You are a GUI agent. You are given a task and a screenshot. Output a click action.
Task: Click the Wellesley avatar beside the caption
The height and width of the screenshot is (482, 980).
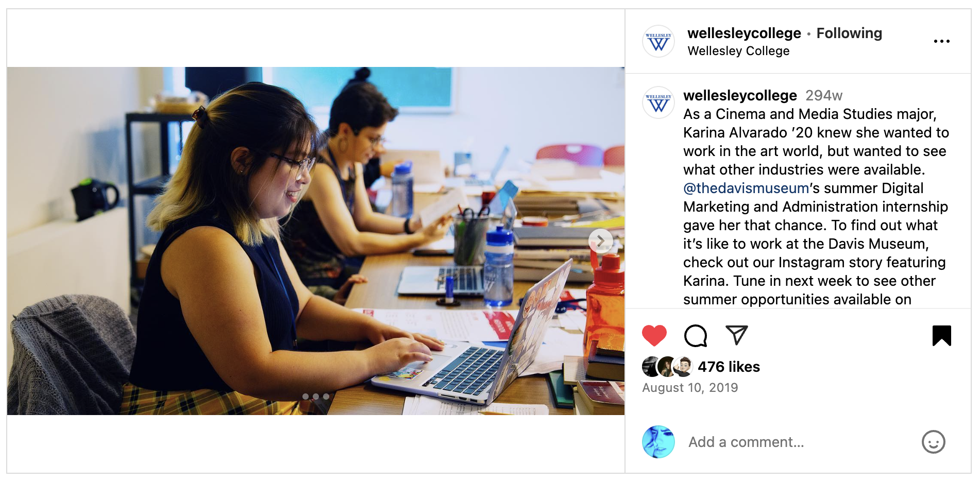pyautogui.click(x=658, y=102)
